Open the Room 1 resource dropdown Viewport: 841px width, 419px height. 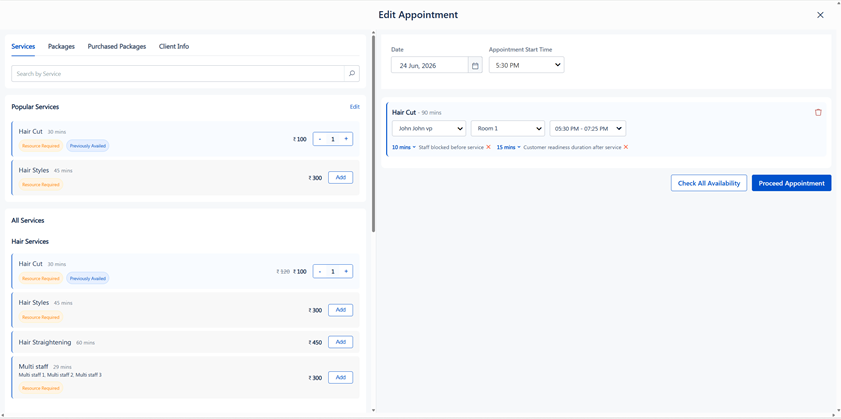508,129
